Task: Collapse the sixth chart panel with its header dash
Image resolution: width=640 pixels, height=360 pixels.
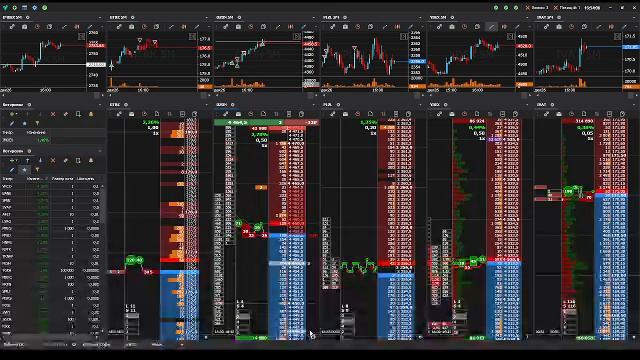Action: coord(633,18)
